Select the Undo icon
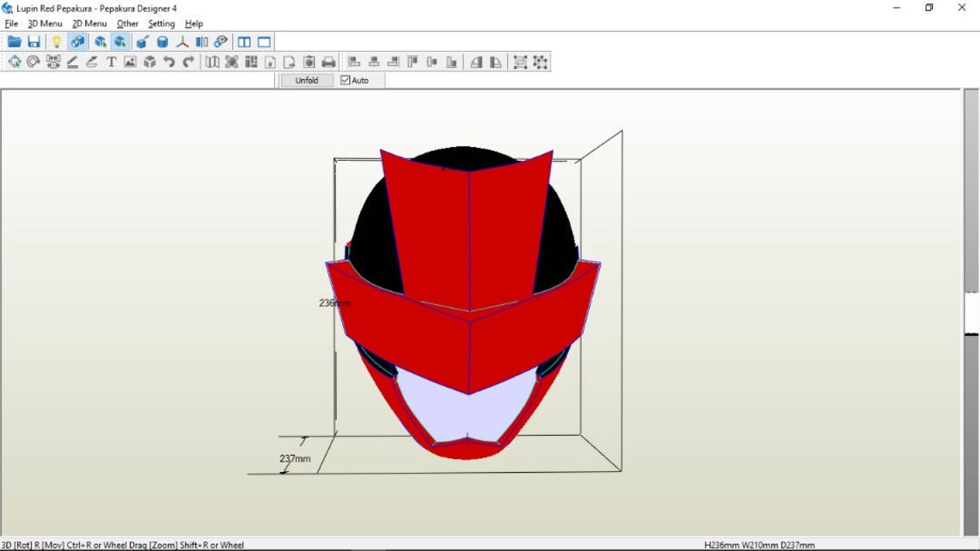The image size is (980, 551). coord(168,61)
